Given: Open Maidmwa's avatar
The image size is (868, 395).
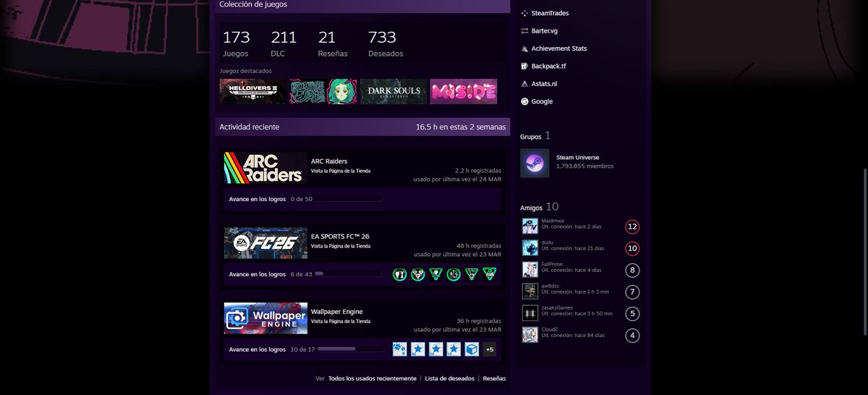Looking at the screenshot, I should [530, 226].
